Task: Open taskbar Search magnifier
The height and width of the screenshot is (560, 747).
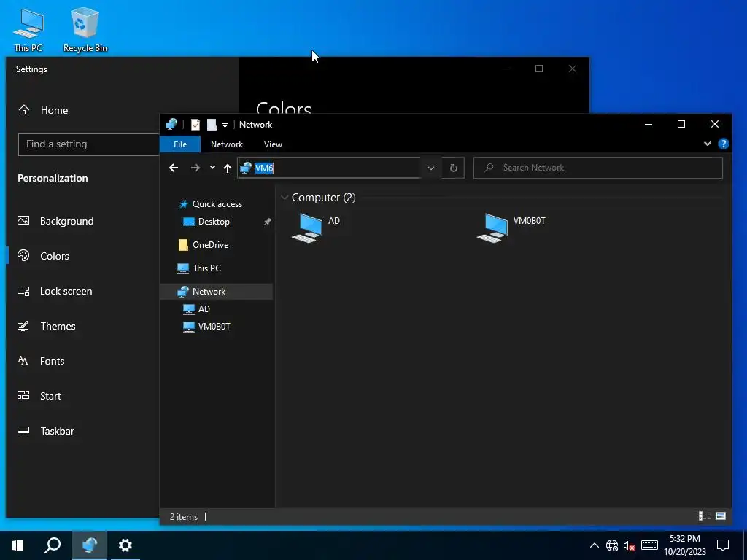Action: pyautogui.click(x=53, y=545)
